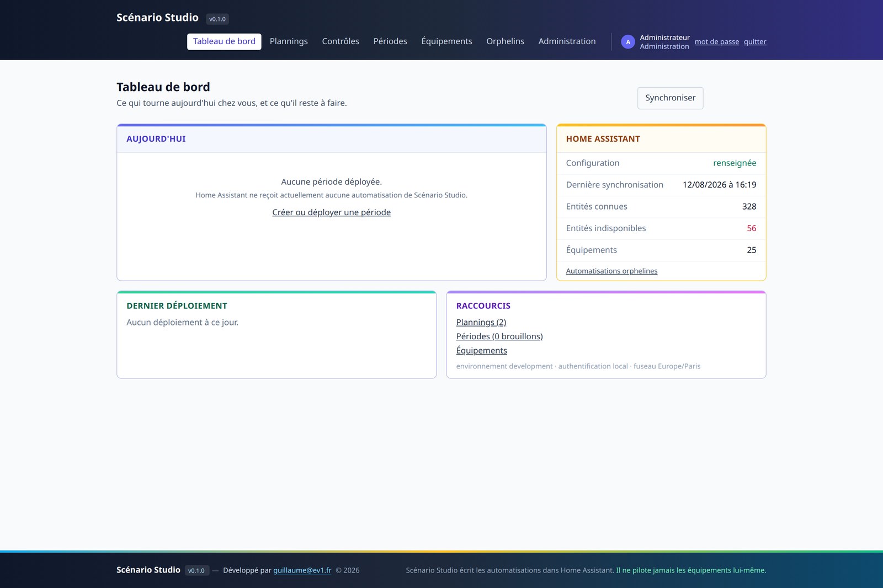The image size is (883, 588).
Task: Click the Scénario Studio header title
Action: coord(157,18)
